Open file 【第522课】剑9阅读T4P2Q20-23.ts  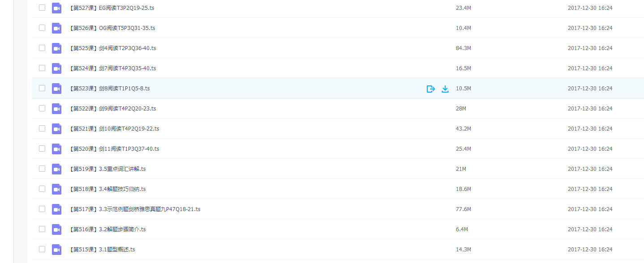pyautogui.click(x=112, y=109)
